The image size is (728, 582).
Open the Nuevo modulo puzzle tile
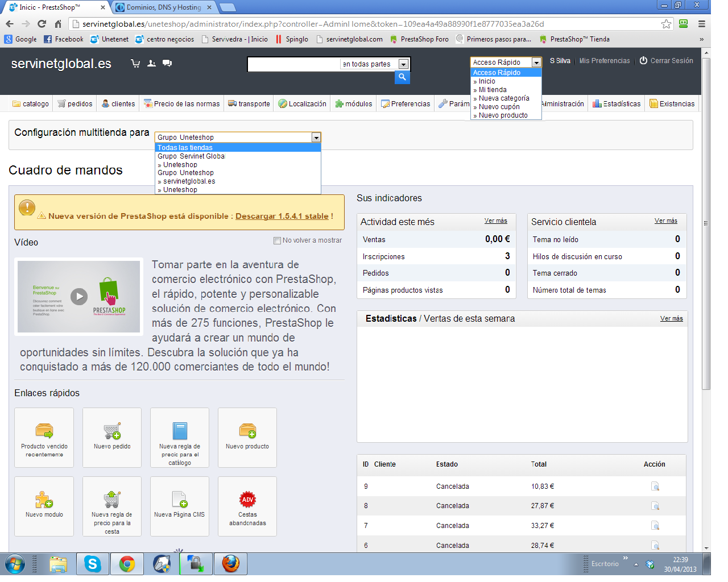pyautogui.click(x=44, y=506)
